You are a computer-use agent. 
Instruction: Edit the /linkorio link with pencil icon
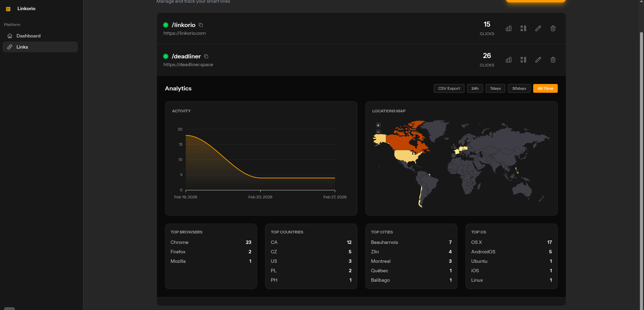[x=538, y=28]
